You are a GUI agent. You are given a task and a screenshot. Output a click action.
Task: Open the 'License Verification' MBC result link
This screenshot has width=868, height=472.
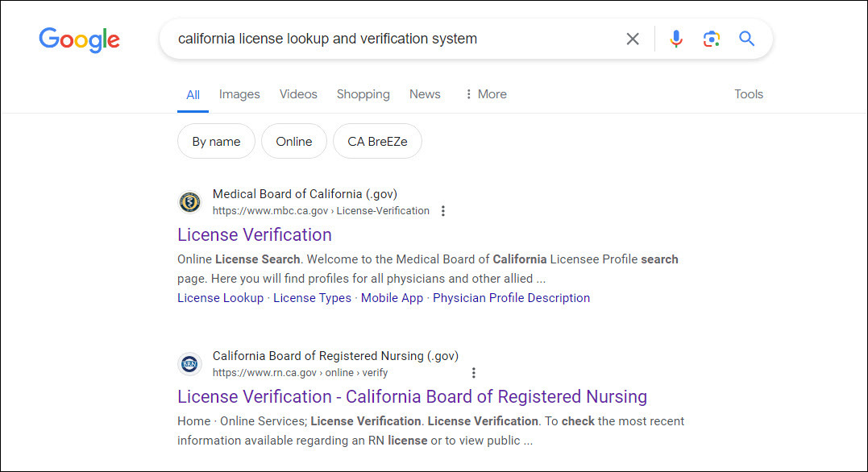point(254,234)
